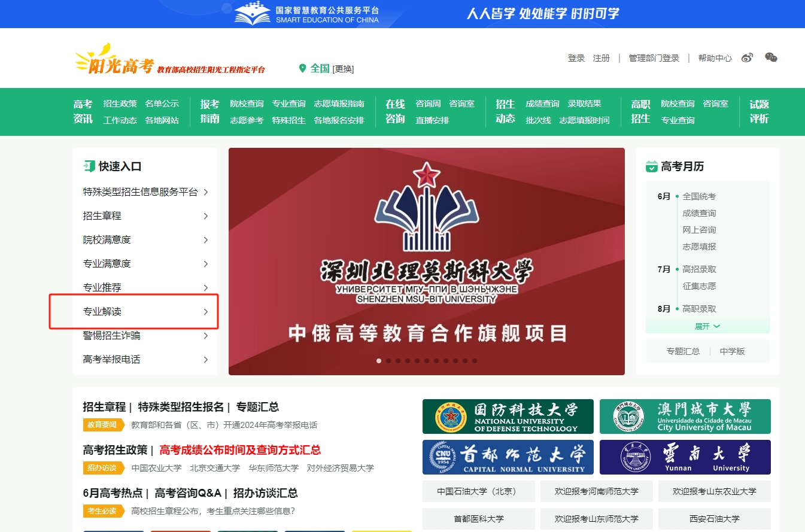Image resolution: width=805 pixels, height=532 pixels.
Task: Open 特殊类型招生信息服务平台 quick entry arrow
Action: point(206,192)
